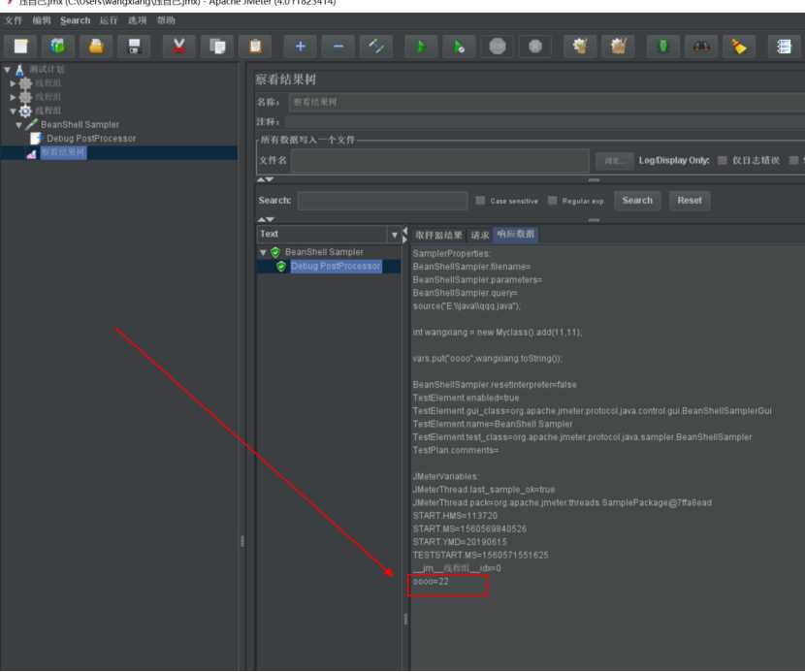The image size is (805, 672).
Task: Open the 帮助 menu
Action: click(167, 20)
